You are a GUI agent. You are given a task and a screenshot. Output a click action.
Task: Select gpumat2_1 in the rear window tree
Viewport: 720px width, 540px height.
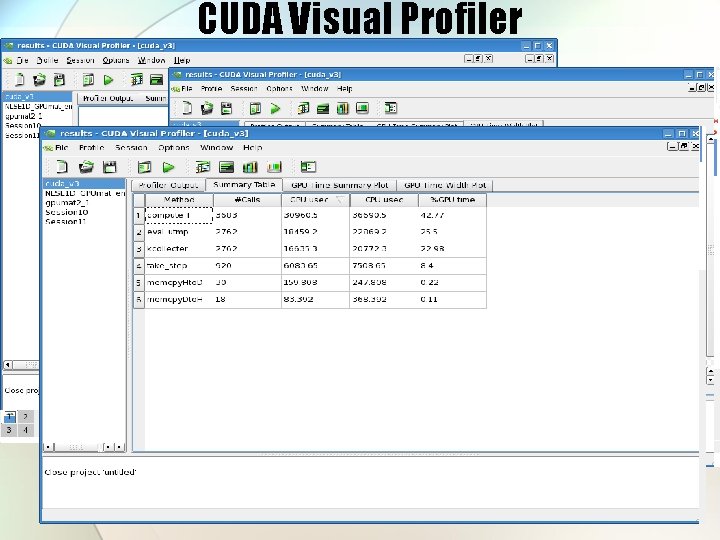click(x=23, y=116)
